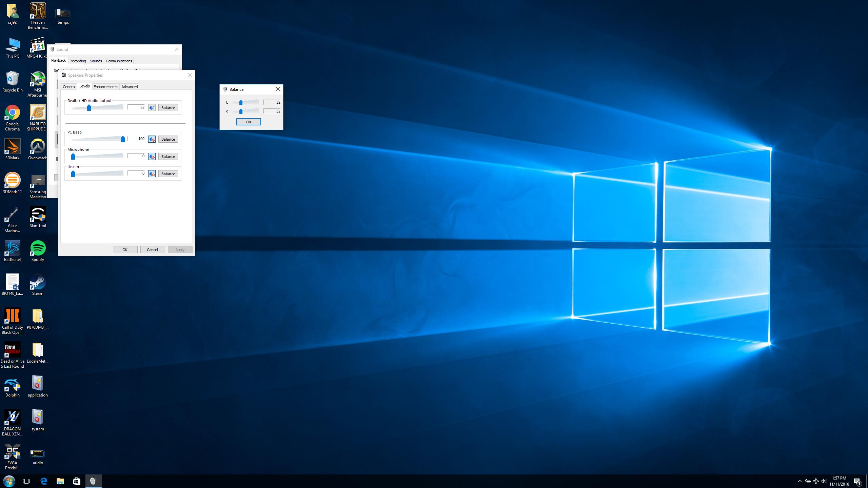Click OK in the Balance dialog
The width and height of the screenshot is (868, 488).
click(x=248, y=122)
